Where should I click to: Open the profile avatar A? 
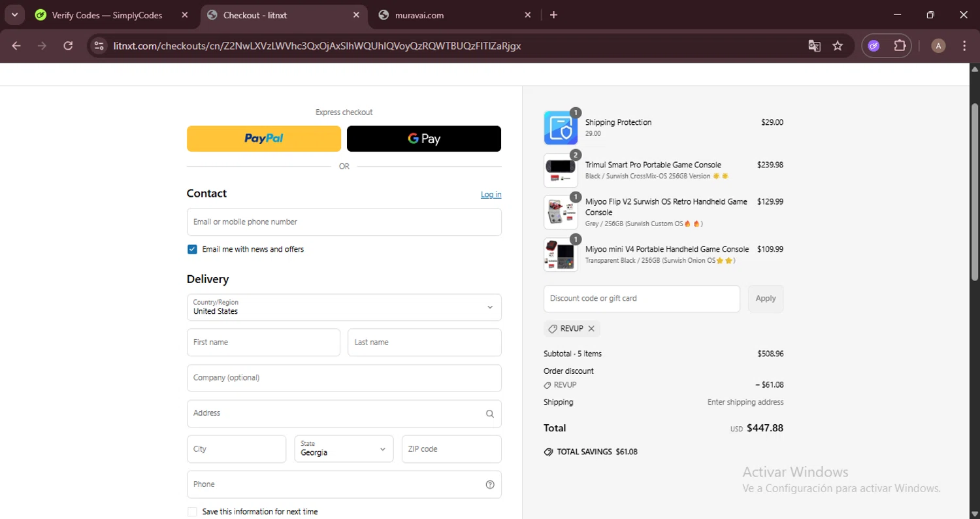[x=938, y=46]
